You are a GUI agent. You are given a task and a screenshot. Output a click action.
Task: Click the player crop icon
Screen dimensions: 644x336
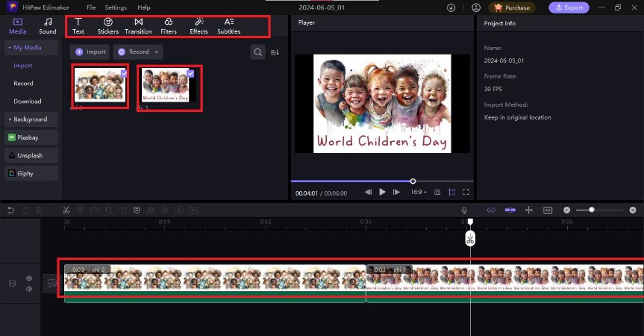click(x=451, y=192)
